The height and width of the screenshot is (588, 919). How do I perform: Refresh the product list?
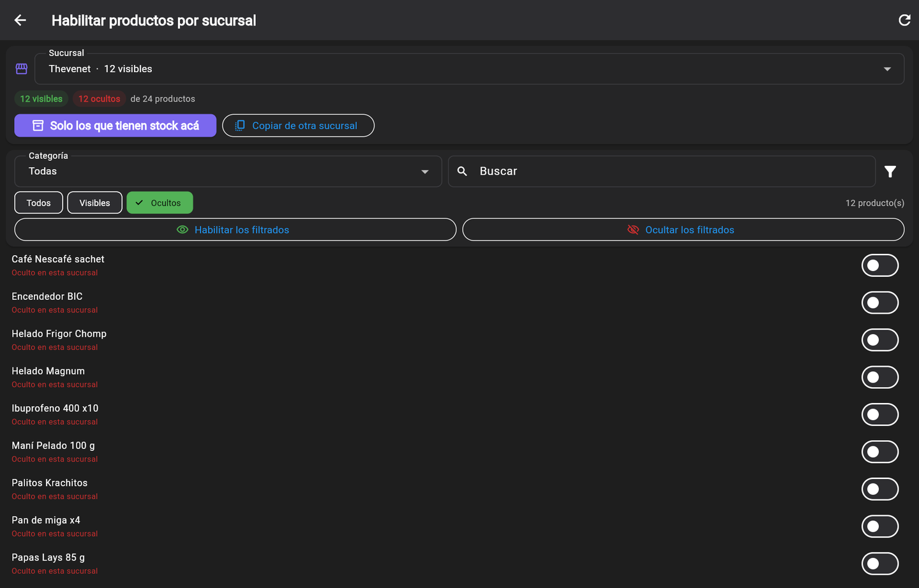coord(904,20)
